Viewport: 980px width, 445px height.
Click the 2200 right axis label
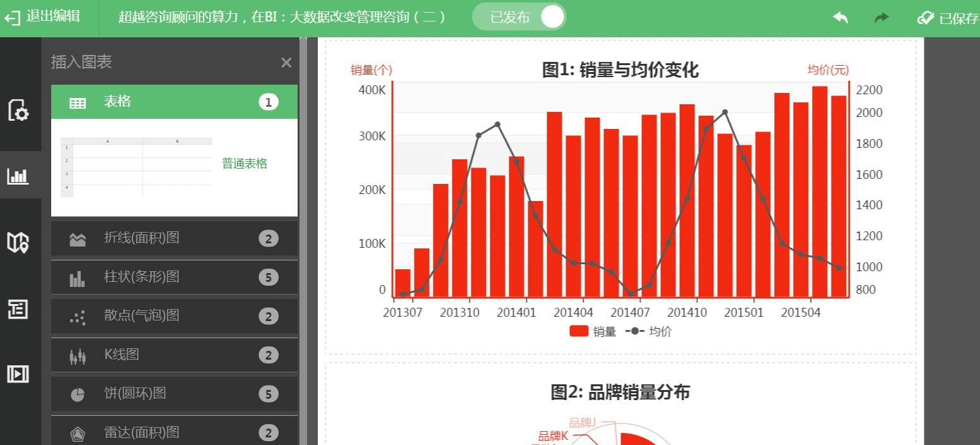coord(869,90)
